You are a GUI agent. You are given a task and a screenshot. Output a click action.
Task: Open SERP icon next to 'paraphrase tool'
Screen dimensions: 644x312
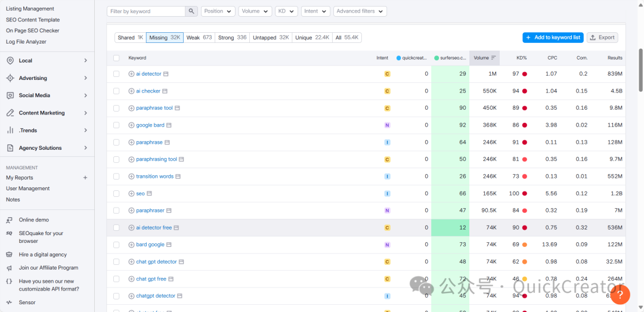point(177,109)
